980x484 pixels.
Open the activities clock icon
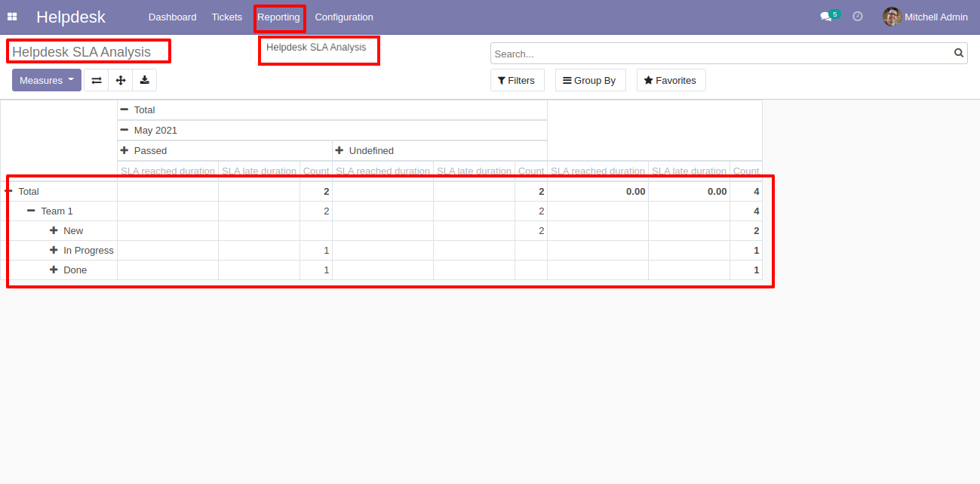click(x=858, y=16)
